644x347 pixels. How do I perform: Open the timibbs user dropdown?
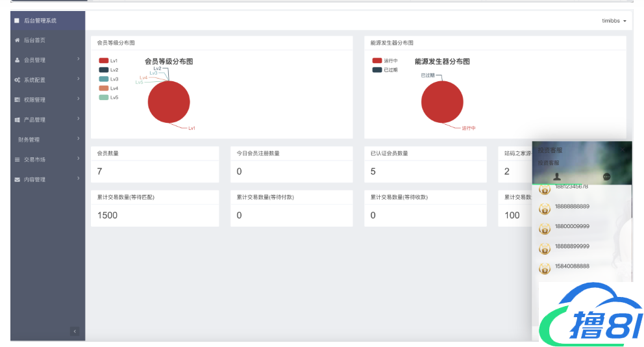pyautogui.click(x=613, y=21)
